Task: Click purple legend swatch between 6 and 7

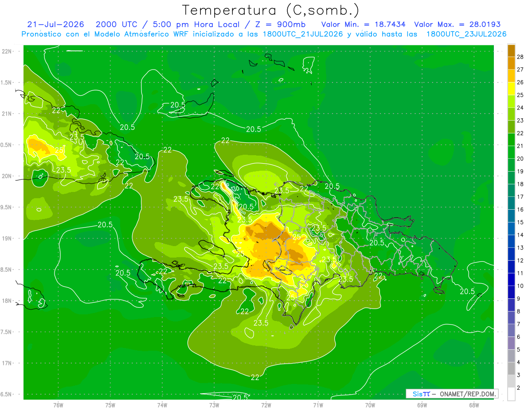Action: pyautogui.click(x=511, y=330)
